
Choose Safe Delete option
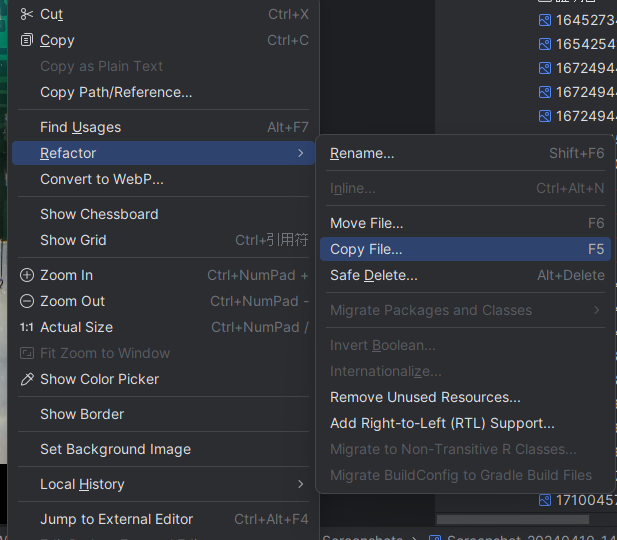pos(374,275)
